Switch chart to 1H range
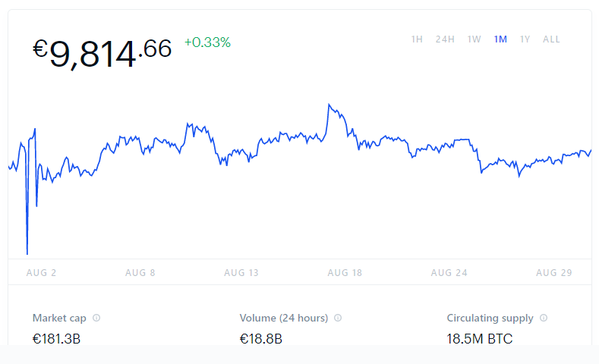This screenshot has width=599, height=364. click(x=417, y=39)
